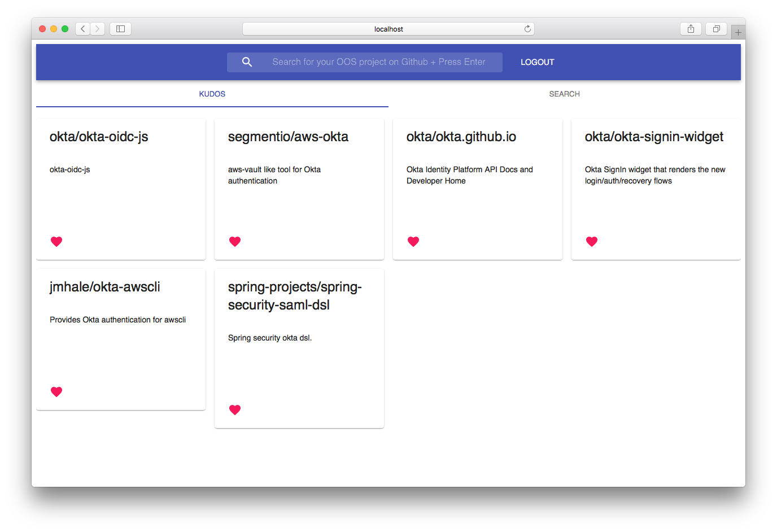Image resolution: width=777 pixels, height=532 pixels.
Task: Open a new browser tab
Action: click(738, 32)
